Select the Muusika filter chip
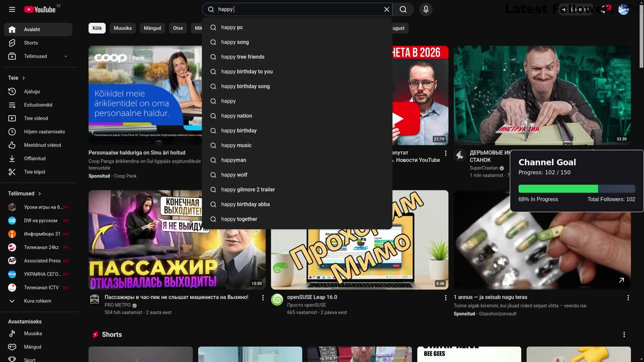 (x=123, y=28)
